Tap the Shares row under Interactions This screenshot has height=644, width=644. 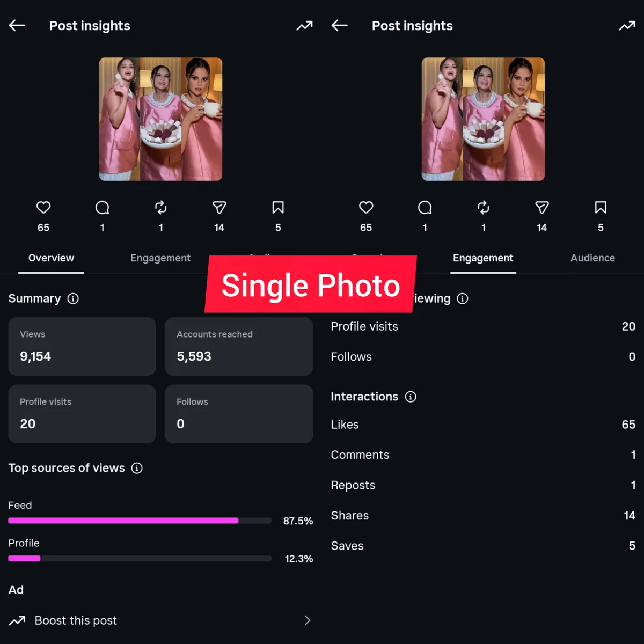(x=483, y=516)
